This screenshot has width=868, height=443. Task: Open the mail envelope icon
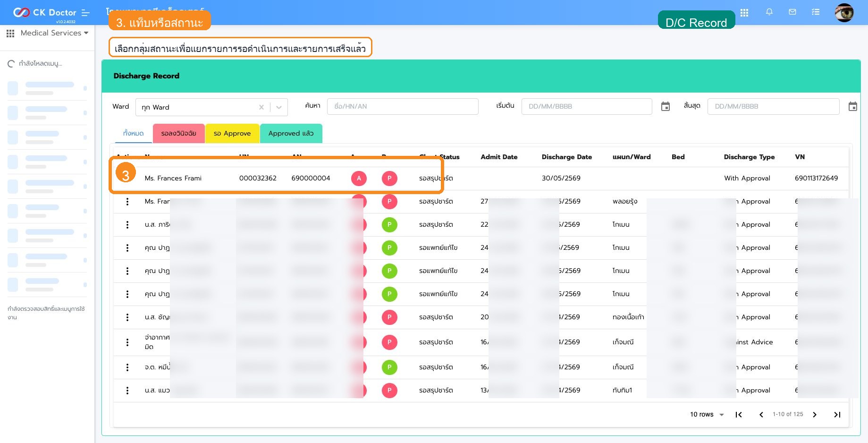792,12
